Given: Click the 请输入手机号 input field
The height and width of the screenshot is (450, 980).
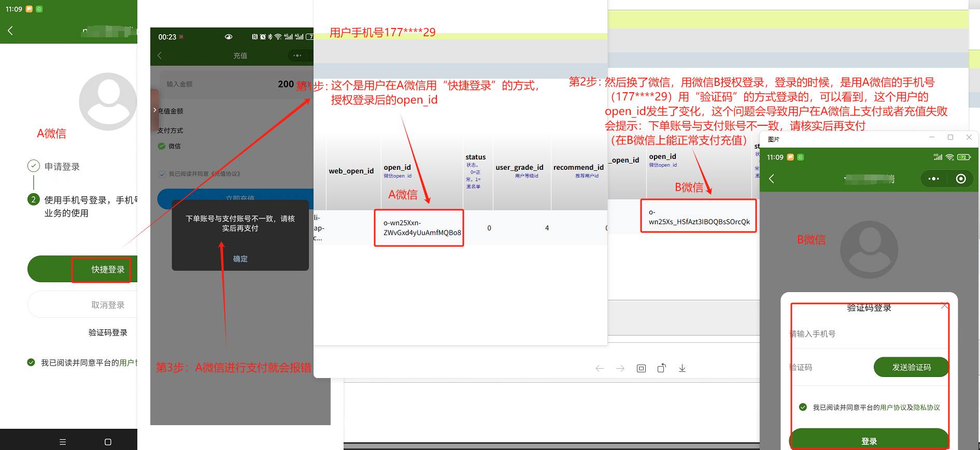Looking at the screenshot, I should [869, 334].
